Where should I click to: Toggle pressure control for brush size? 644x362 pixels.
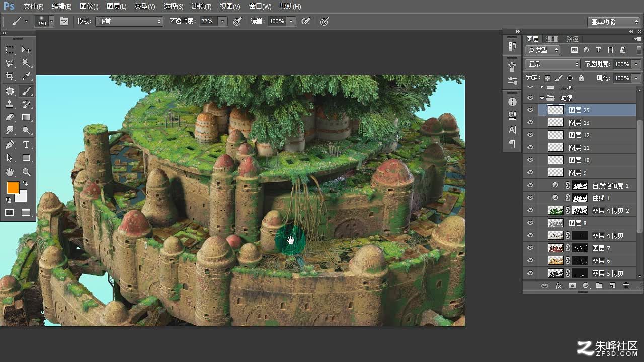[x=325, y=21]
